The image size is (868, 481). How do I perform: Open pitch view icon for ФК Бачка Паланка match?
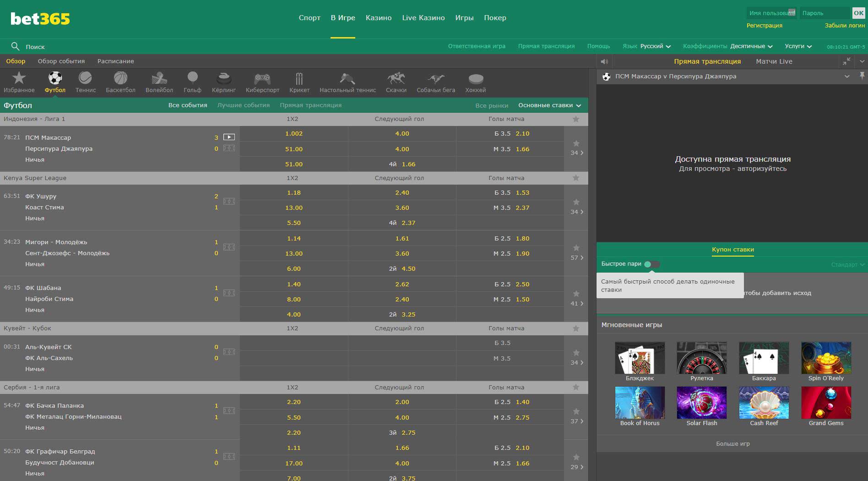click(229, 410)
